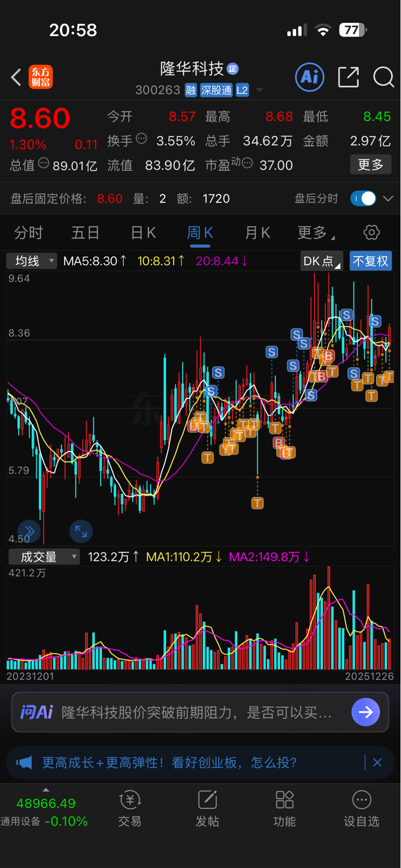This screenshot has width=401, height=868.
Task: Tap the back arrow icon
Action: 16,78
